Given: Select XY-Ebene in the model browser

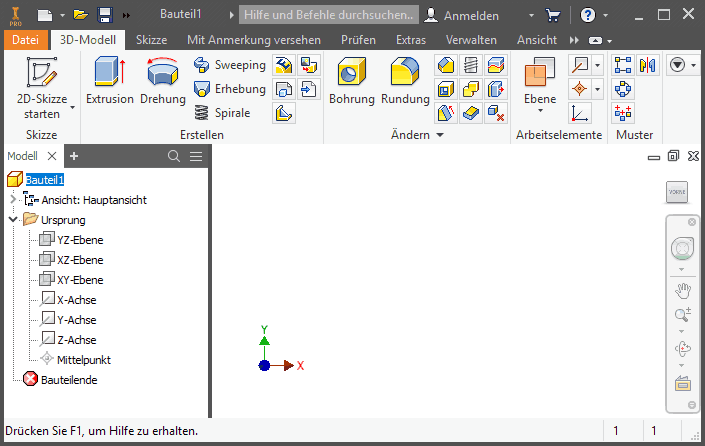Looking at the screenshot, I should click(x=80, y=280).
